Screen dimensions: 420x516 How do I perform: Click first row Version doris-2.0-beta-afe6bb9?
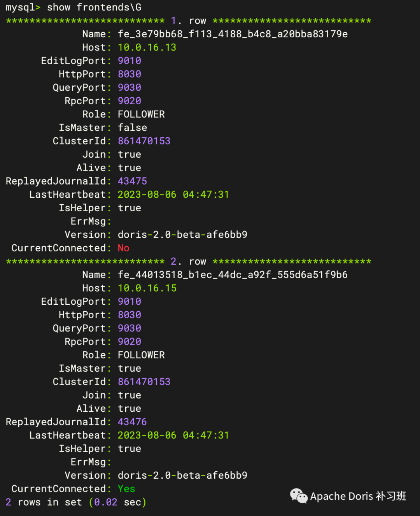click(x=182, y=235)
